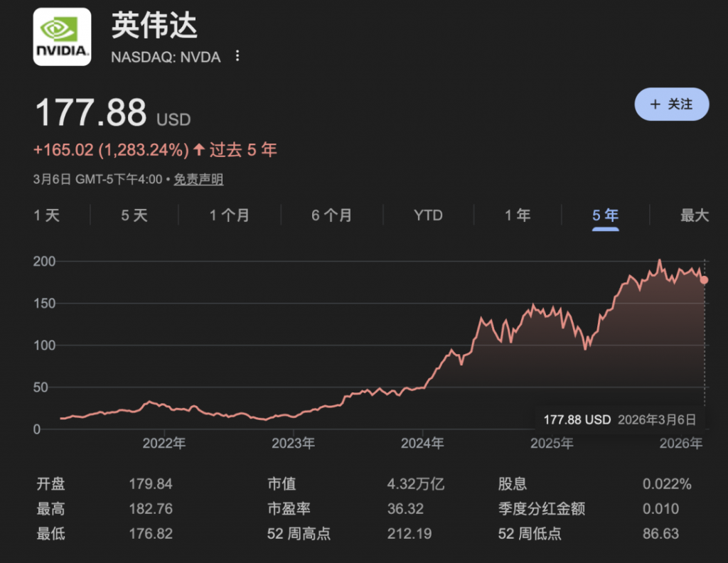Switch the chart to YTD

(428, 215)
